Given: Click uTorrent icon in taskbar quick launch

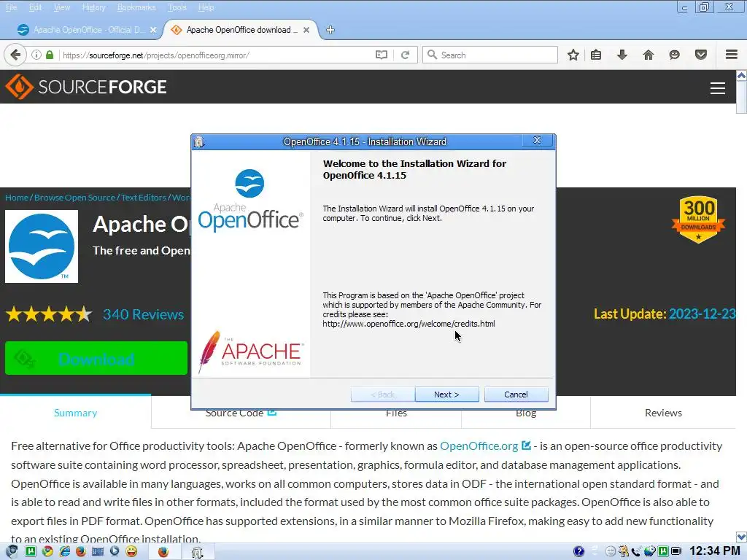Looking at the screenshot, I should (31, 551).
